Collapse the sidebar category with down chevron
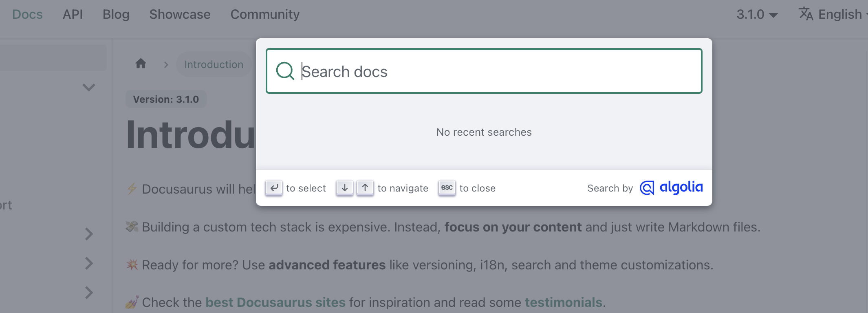 89,87
